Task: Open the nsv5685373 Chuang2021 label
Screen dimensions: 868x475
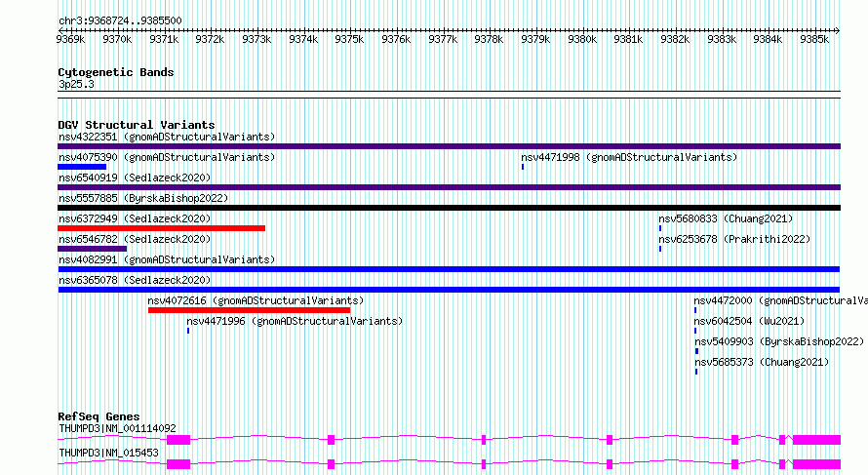Action: click(x=762, y=362)
